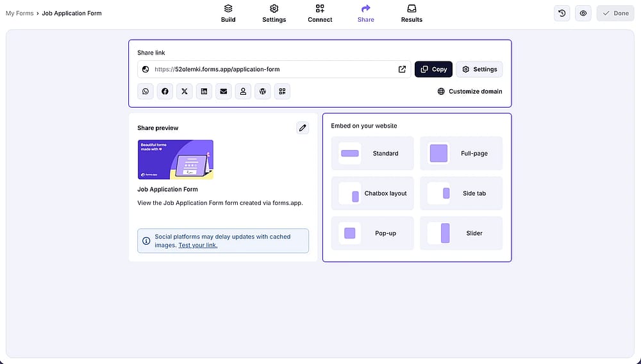
Task: Pick the Pop-up embed option
Action: point(372,233)
